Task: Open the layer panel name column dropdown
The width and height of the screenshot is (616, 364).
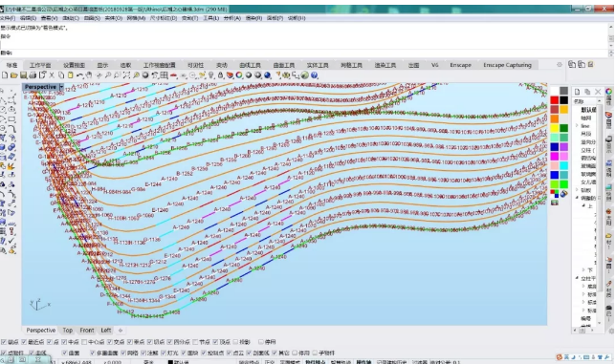Action: [x=599, y=101]
